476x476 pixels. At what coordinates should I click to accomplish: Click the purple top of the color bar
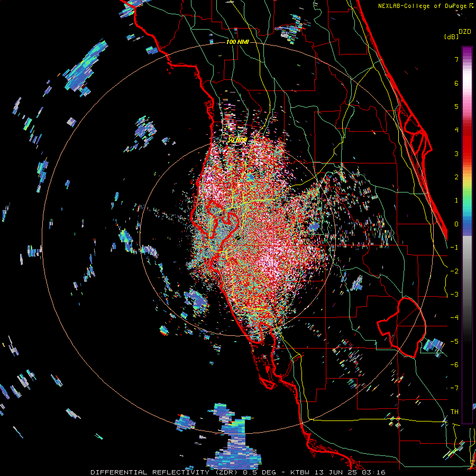point(467,52)
